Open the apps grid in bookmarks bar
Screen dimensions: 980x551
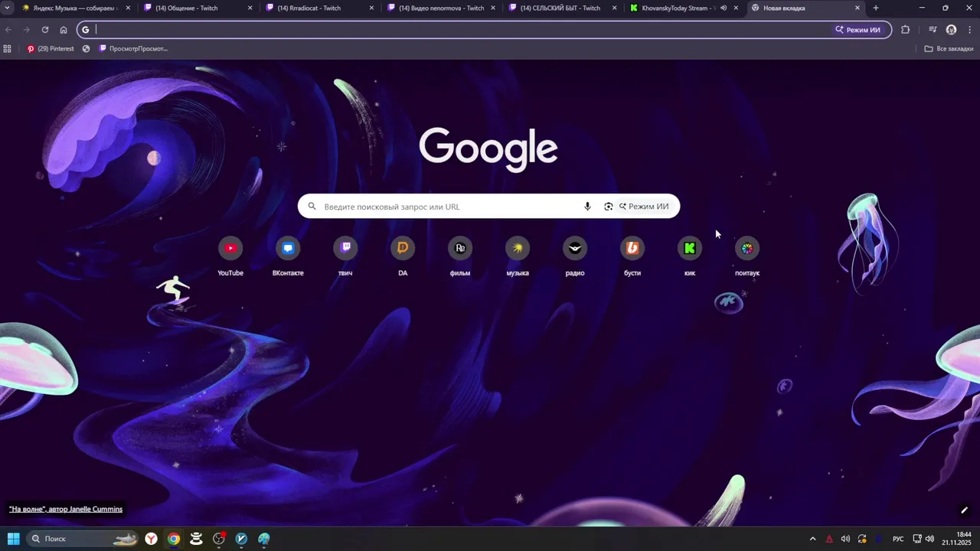click(x=8, y=48)
